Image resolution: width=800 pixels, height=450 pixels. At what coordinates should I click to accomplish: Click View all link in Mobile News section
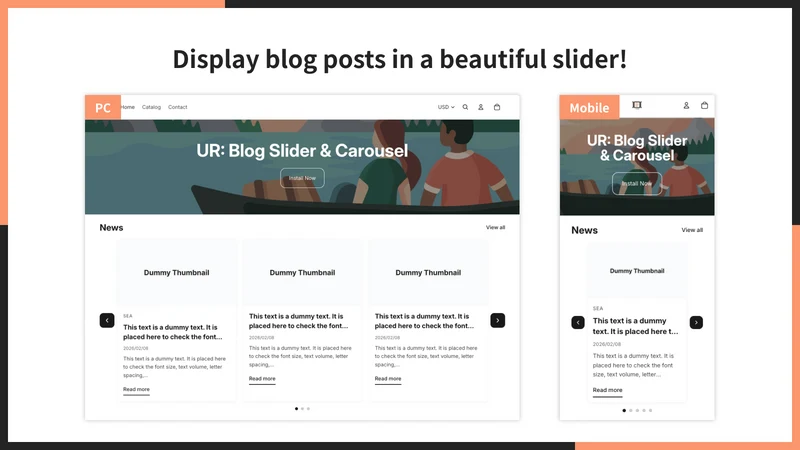pos(692,230)
